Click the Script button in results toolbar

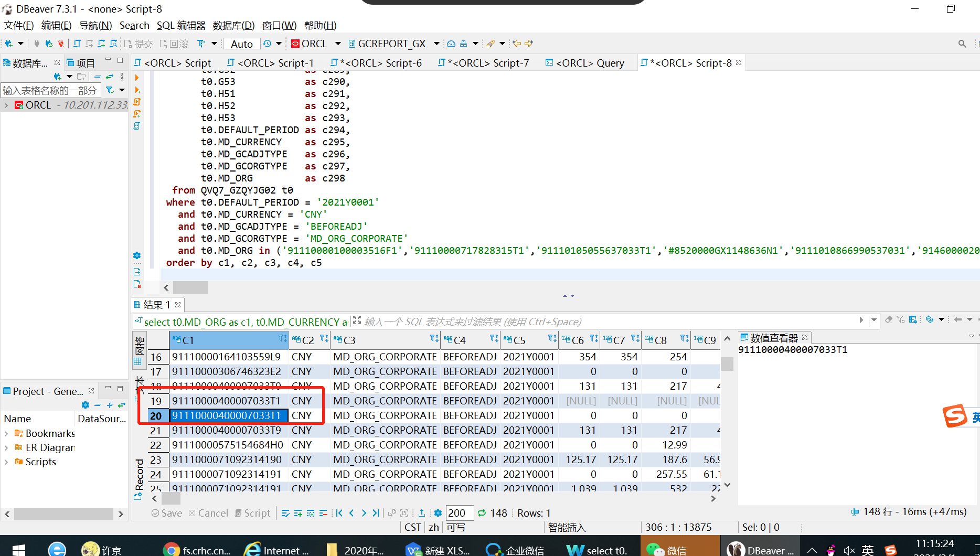click(x=253, y=513)
